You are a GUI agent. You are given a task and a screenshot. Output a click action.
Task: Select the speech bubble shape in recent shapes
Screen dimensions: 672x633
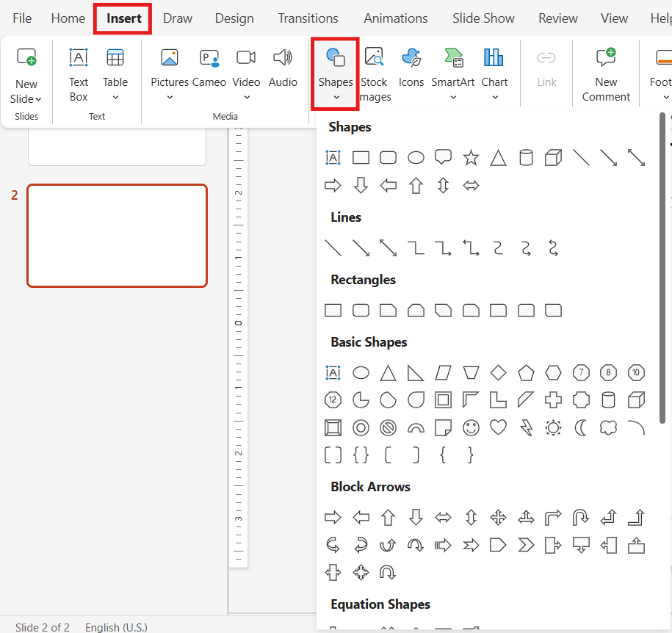[x=443, y=157]
